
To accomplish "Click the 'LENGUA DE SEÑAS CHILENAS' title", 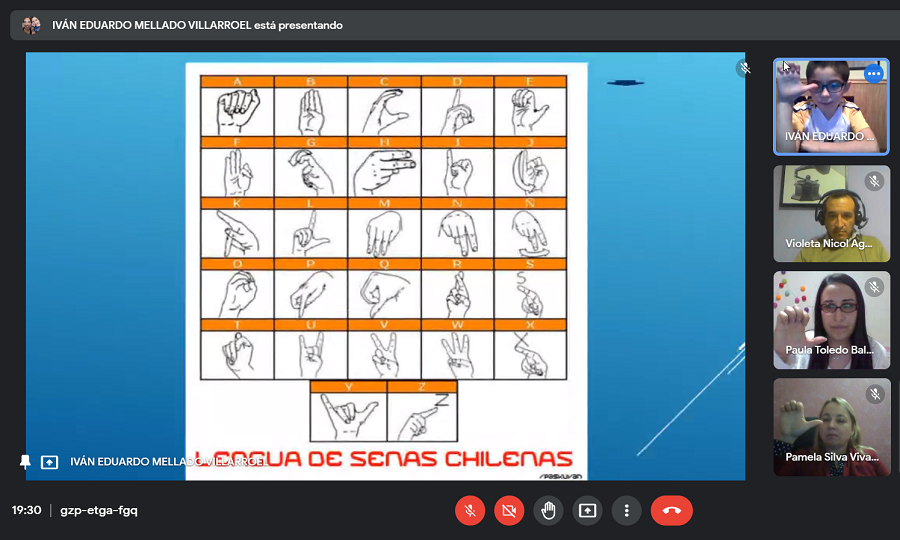I will [x=383, y=459].
